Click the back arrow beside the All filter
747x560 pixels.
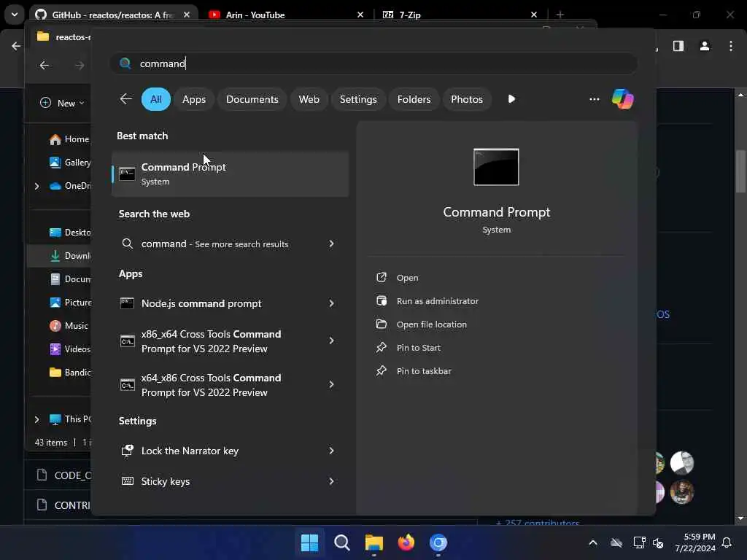[x=125, y=99]
